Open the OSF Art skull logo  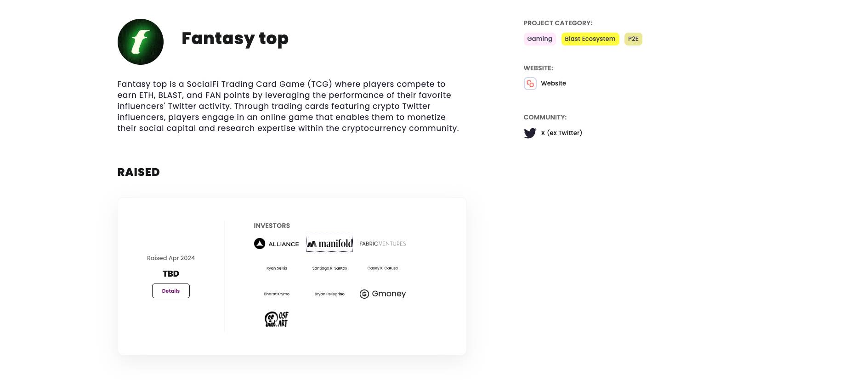277,319
